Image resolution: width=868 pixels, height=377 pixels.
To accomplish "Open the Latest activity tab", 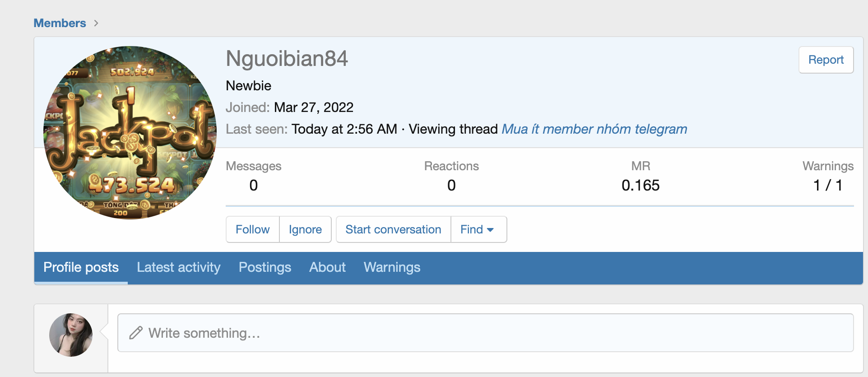I will click(179, 267).
